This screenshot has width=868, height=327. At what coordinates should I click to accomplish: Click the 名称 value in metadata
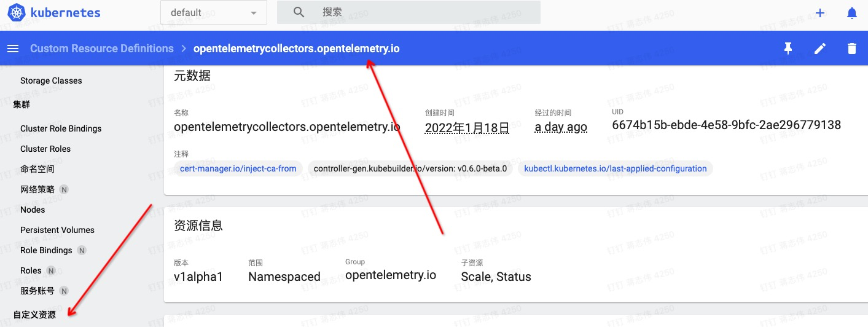pos(287,127)
